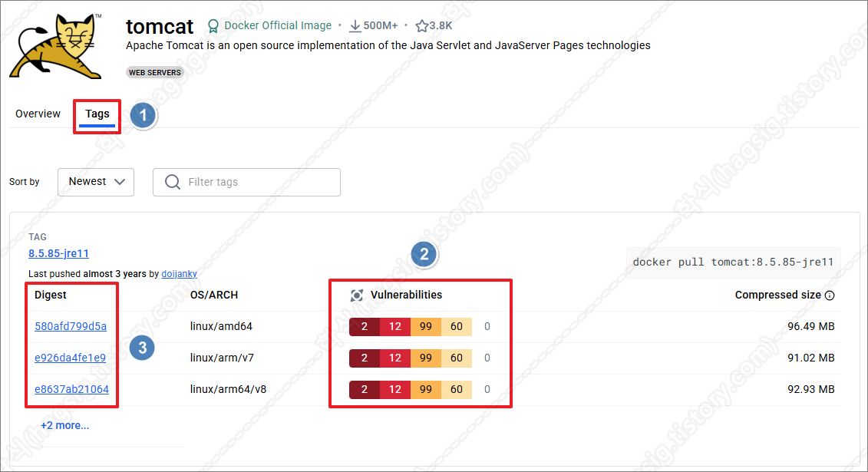
Task: Select the linux/amd64 architecture text
Action: 221,326
